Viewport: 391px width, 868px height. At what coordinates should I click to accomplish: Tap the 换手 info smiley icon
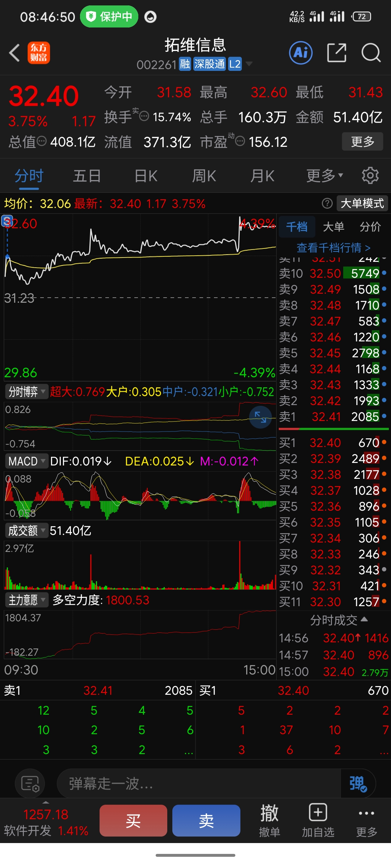click(x=144, y=116)
